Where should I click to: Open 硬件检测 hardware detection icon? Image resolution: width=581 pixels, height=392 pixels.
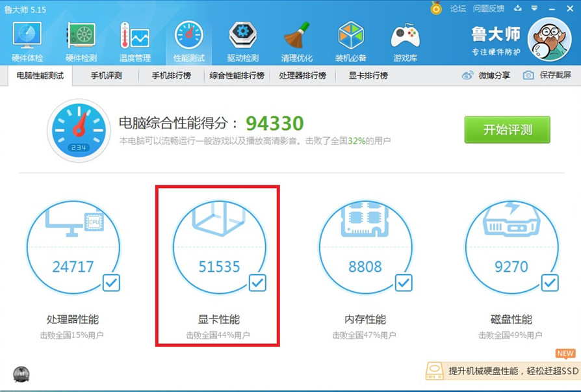81,36
